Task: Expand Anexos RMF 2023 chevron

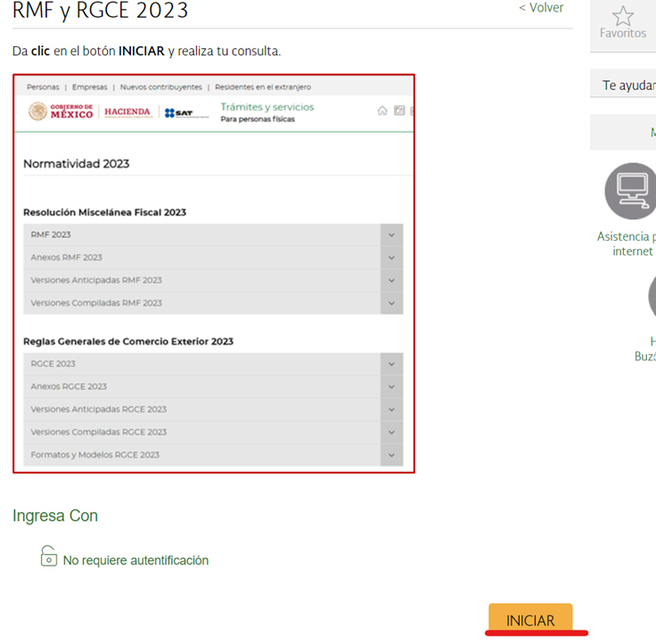Action: pyautogui.click(x=391, y=258)
